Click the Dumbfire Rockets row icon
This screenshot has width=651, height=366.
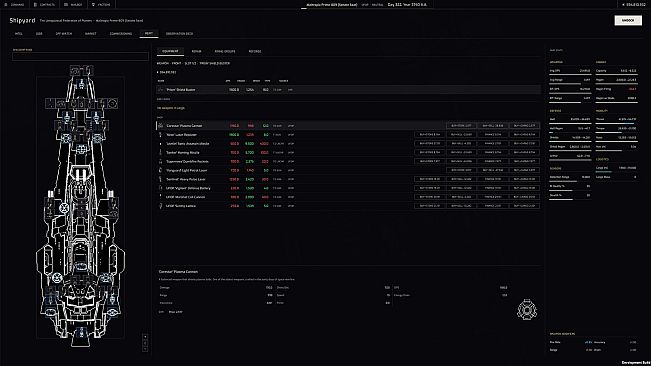[x=161, y=161]
